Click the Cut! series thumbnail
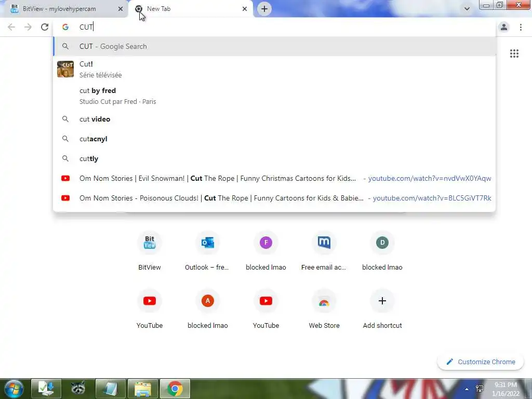The image size is (532, 399). point(65,69)
